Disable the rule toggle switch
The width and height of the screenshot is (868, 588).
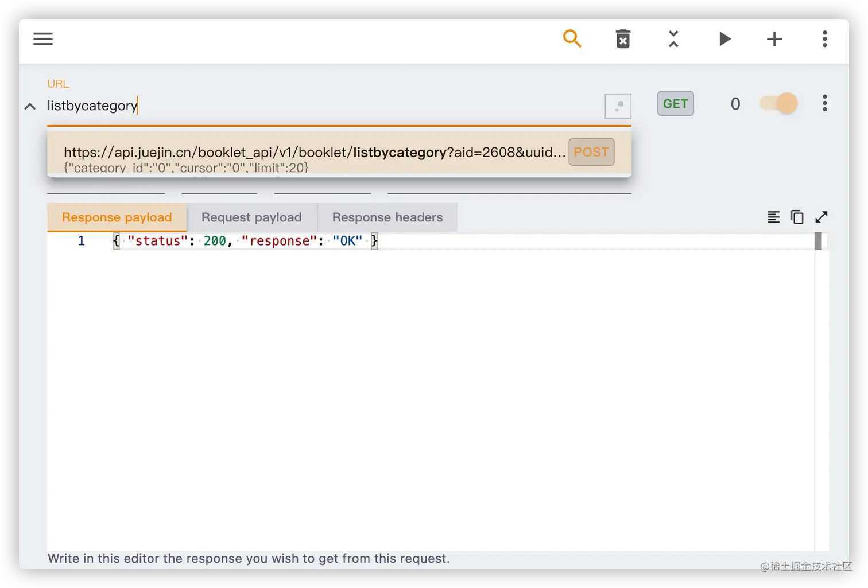coord(779,103)
